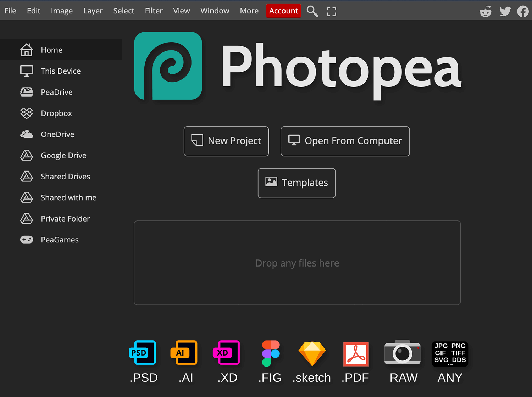Select Shared Drives label in sidebar

coord(66,177)
